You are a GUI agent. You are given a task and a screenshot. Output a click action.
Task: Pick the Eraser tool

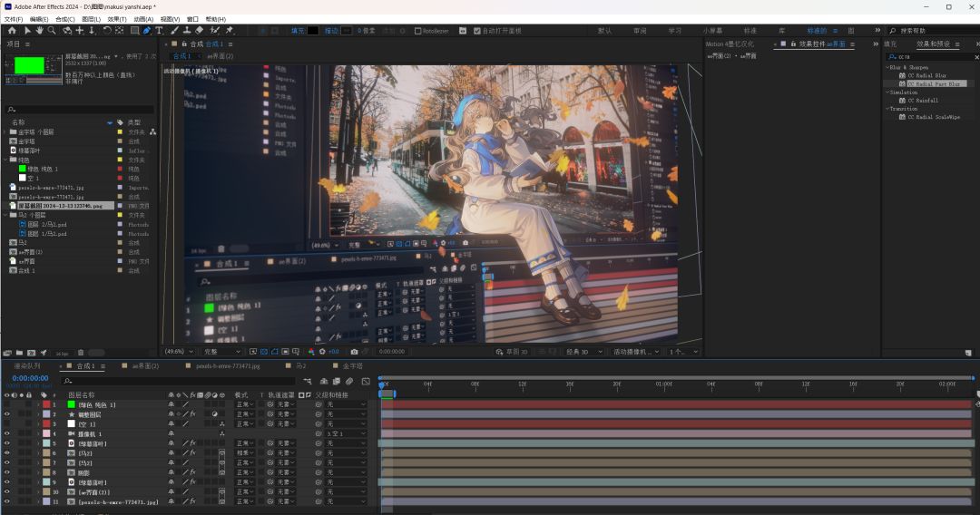(x=201, y=31)
